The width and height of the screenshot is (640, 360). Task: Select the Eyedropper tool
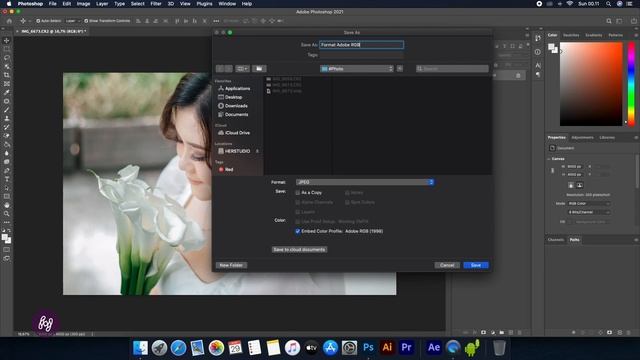coord(7,92)
